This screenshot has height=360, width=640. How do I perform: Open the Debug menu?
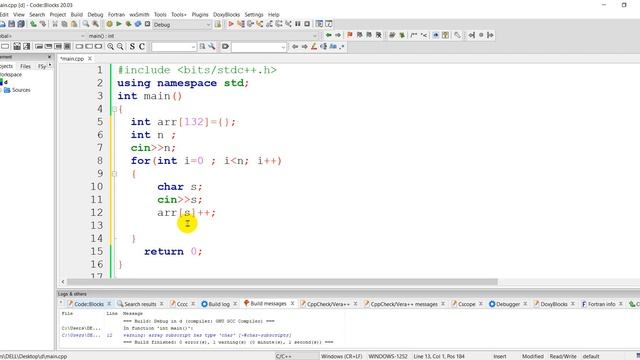click(x=95, y=14)
